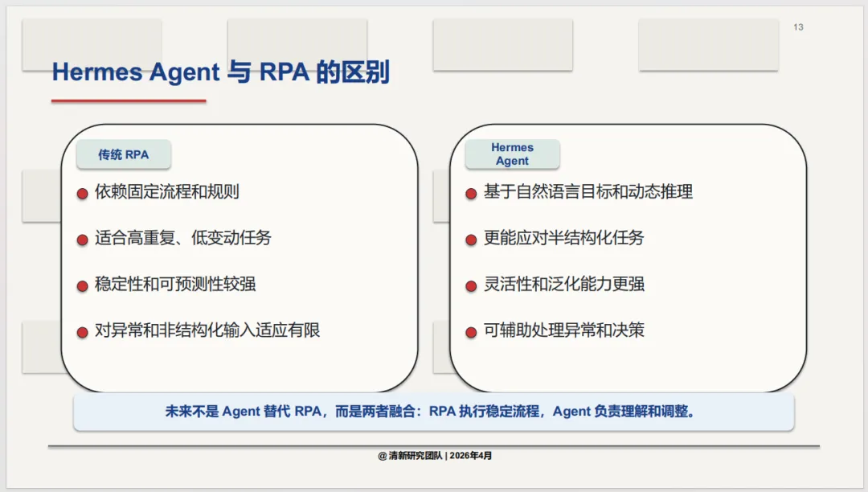Select the text '灵活性和泛化能力更强'

click(x=563, y=285)
